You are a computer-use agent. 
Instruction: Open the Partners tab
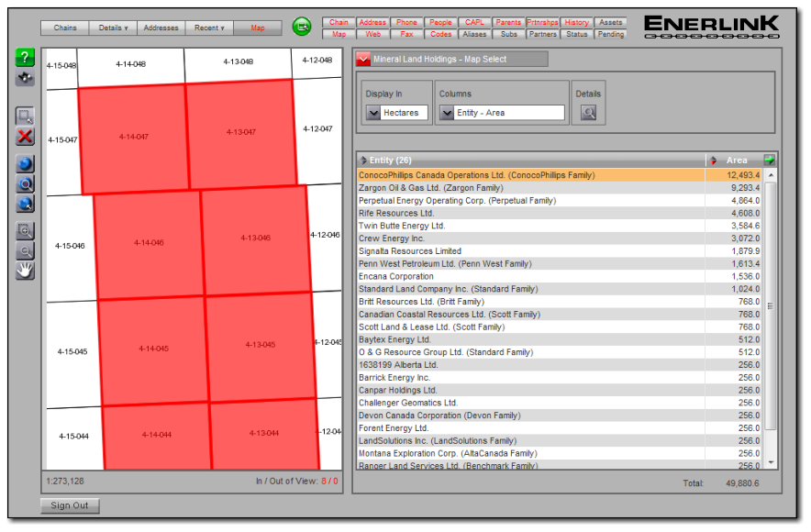tap(542, 34)
